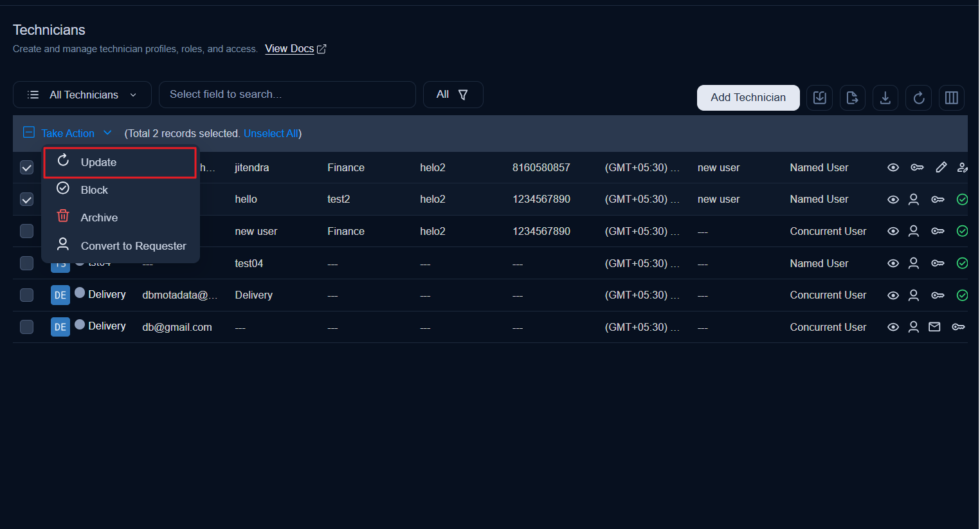Screen dimensions: 980x529
Task: Click green check icon in test2 row
Action: coord(962,200)
